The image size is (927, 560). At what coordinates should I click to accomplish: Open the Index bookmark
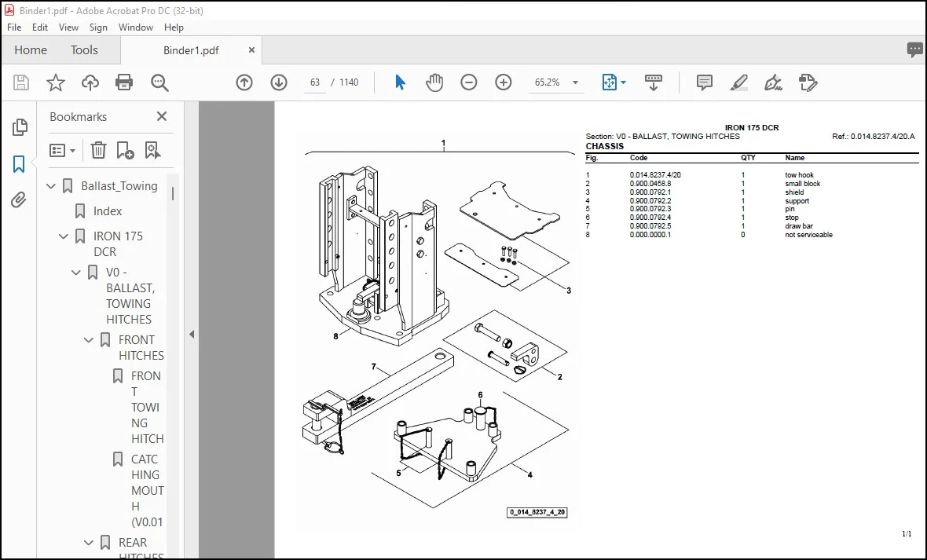[107, 211]
